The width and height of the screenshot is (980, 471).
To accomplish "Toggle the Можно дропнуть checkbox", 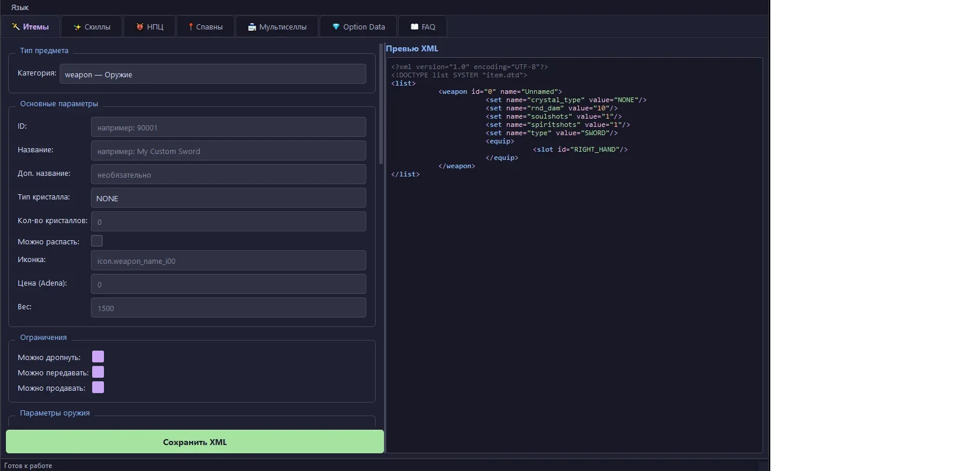I will click(98, 356).
